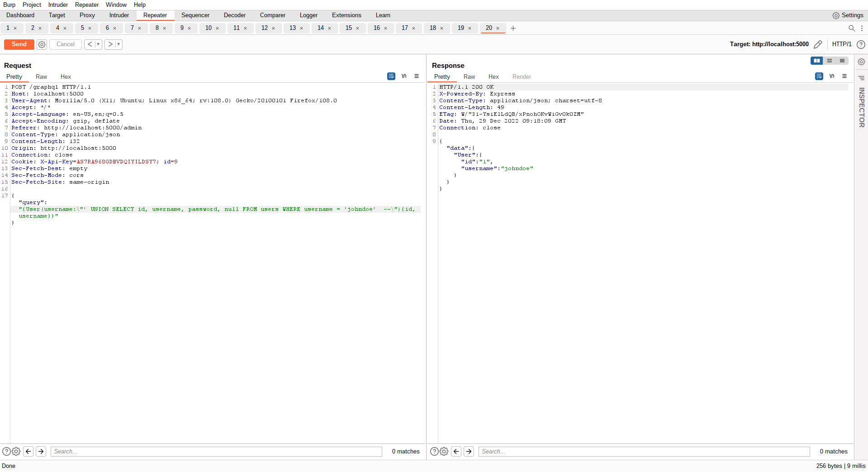Click the UNION SELECT query line in the request
This screenshot has width=868, height=472.
(217, 209)
